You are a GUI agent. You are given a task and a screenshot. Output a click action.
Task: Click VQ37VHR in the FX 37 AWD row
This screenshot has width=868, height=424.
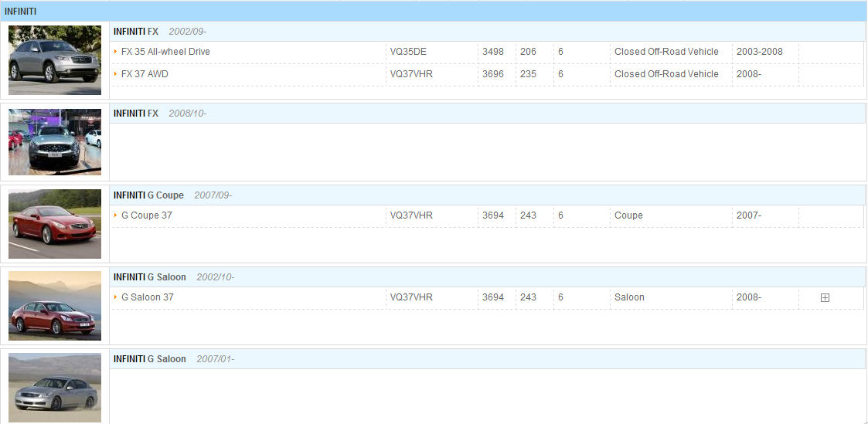click(x=411, y=73)
